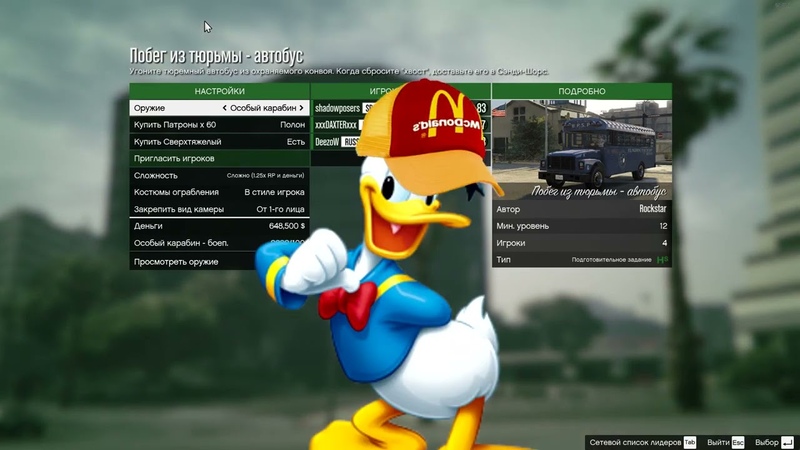
Task: Click the Enter key icon for Выбор
Action: (787, 442)
